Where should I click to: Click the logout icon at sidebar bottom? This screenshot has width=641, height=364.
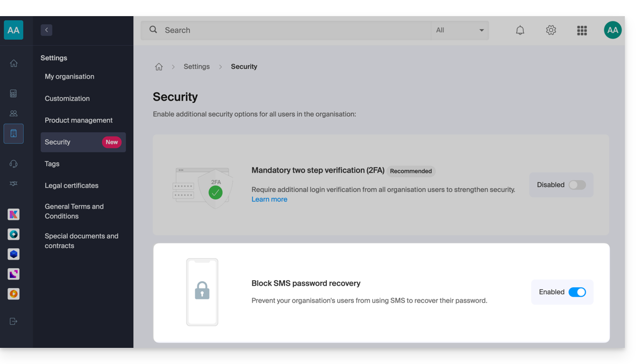(x=13, y=322)
